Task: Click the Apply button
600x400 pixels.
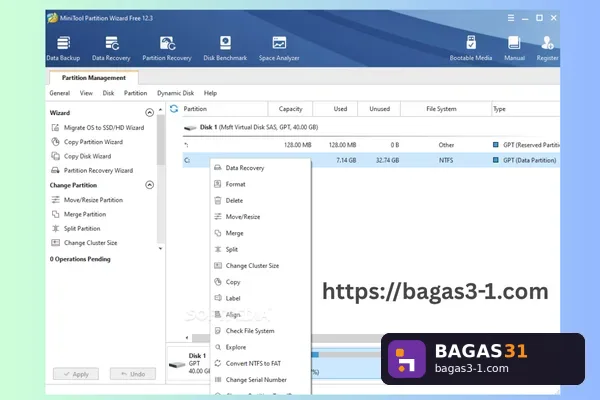Action: click(76, 374)
